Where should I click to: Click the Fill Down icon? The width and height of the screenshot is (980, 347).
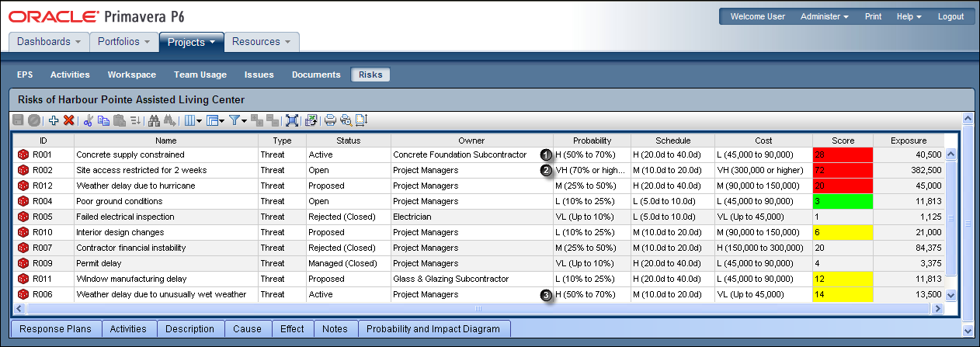point(135,120)
